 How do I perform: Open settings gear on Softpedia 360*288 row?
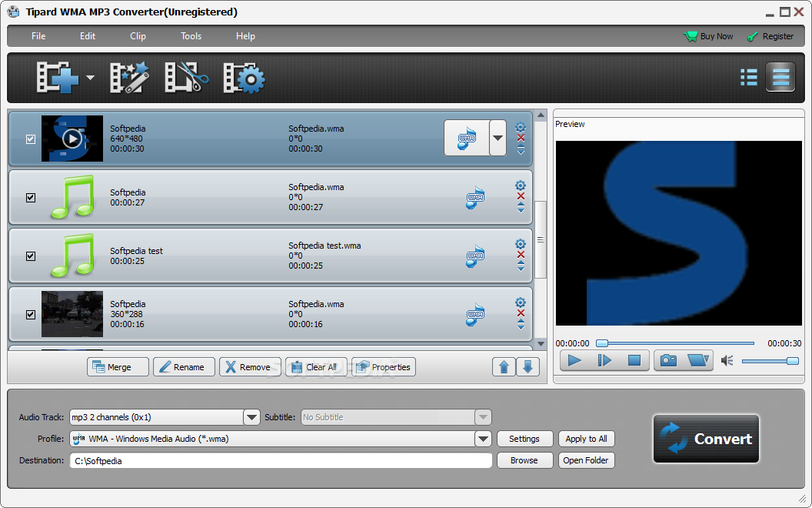[521, 302]
